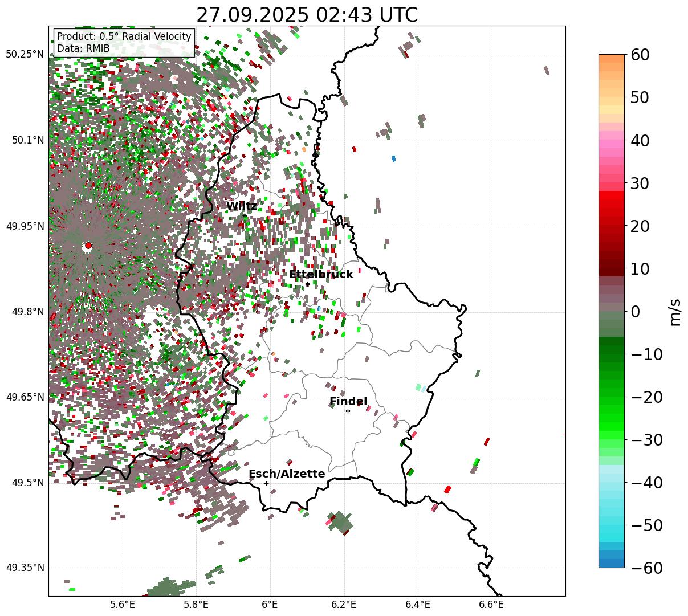Click the 50.25°N latitude label
Image resolution: width=688 pixels, height=616 pixels.
point(25,55)
